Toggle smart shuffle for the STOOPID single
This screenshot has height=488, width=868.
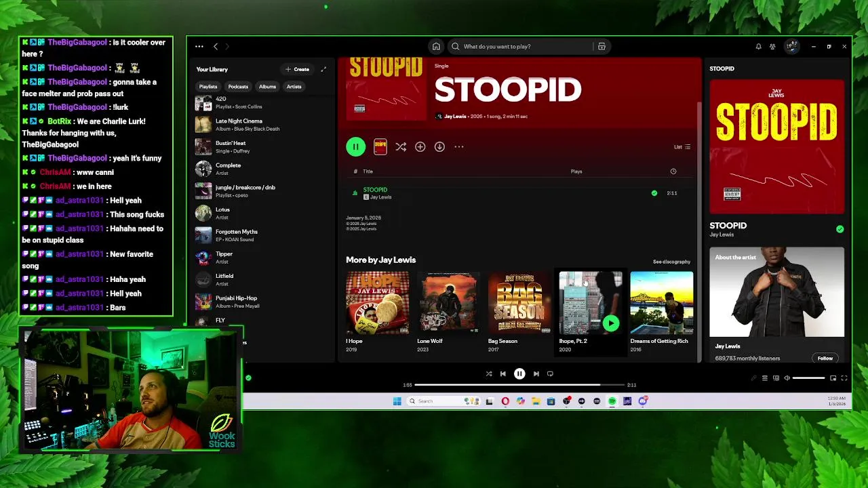point(401,146)
